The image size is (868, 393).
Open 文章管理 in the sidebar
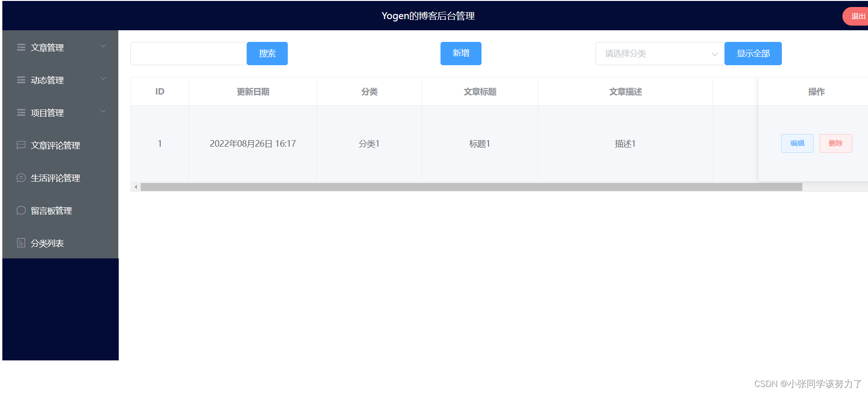tap(61, 47)
